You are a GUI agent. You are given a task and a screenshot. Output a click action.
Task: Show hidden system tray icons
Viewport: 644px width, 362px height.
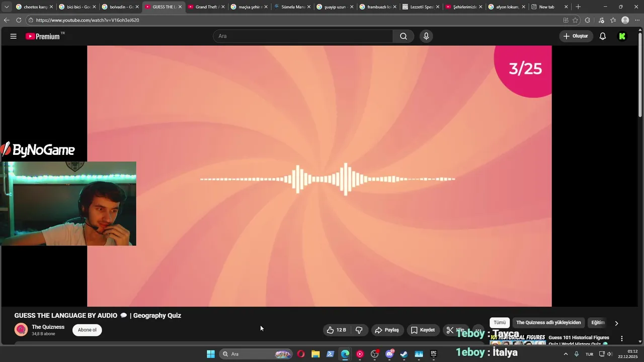click(566, 354)
